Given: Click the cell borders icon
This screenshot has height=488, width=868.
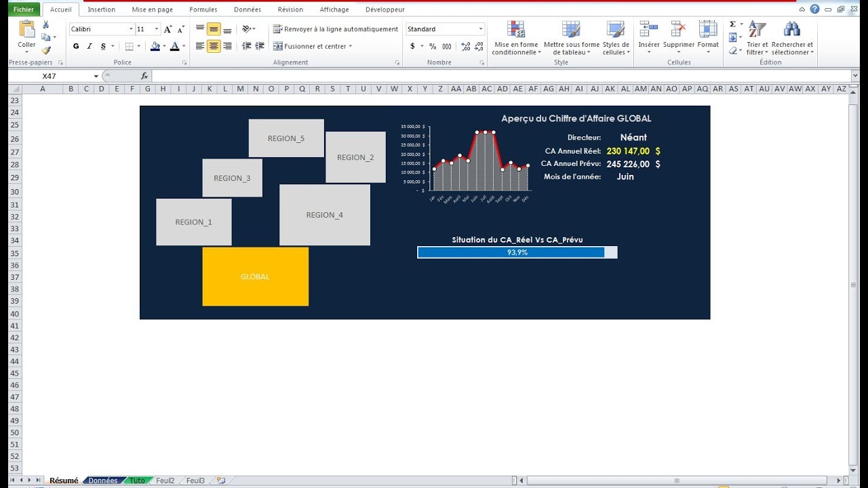Looking at the screenshot, I should click(129, 46).
